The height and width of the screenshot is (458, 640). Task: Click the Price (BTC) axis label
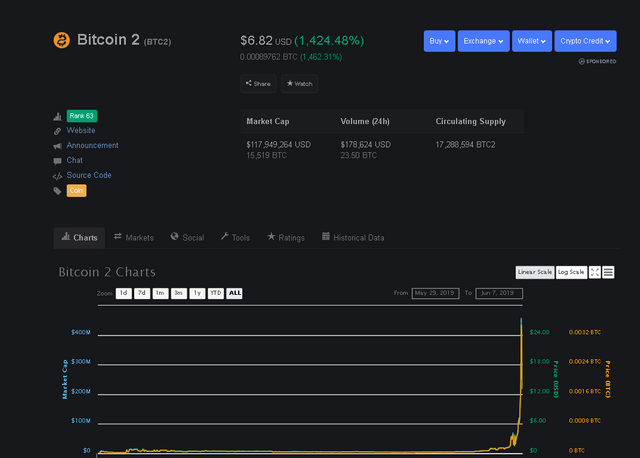coord(608,379)
